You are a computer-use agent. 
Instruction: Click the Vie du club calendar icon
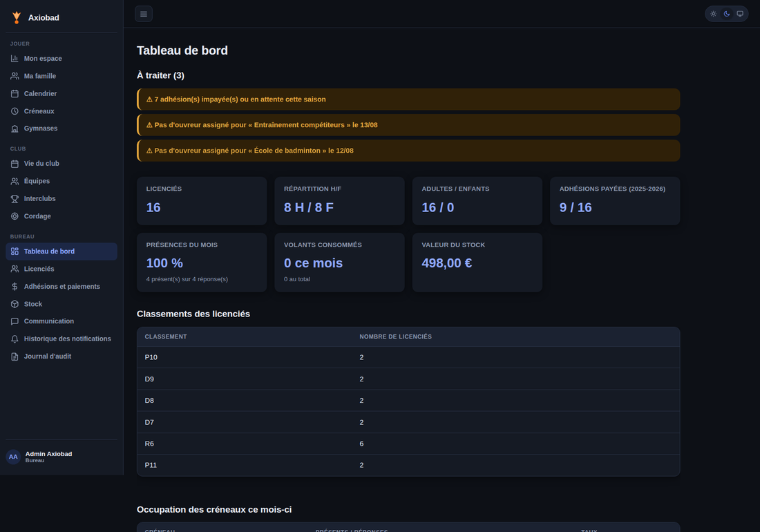pyautogui.click(x=15, y=164)
